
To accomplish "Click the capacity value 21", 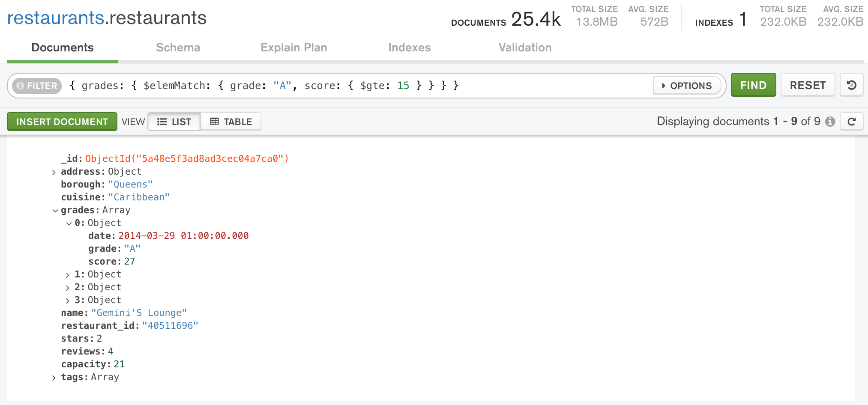I will [x=119, y=364].
